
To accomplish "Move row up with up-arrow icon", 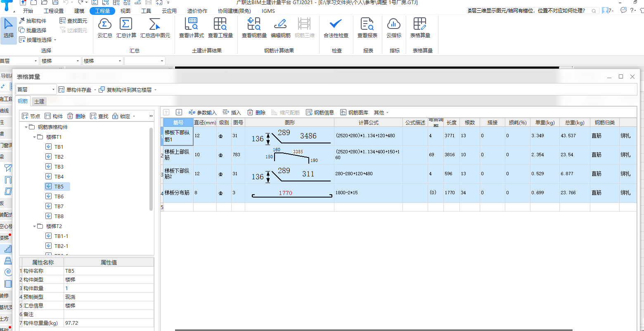I will coord(166,112).
